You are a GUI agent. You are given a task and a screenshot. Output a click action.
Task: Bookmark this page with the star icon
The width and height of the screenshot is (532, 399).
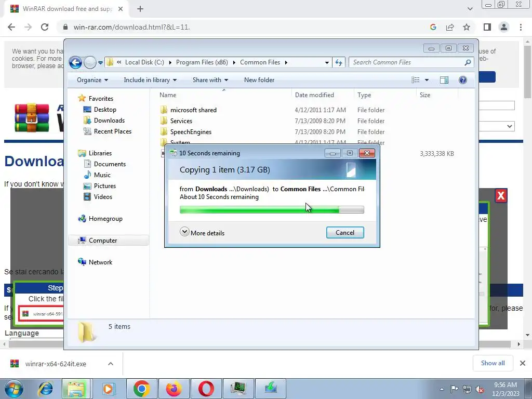click(x=467, y=27)
